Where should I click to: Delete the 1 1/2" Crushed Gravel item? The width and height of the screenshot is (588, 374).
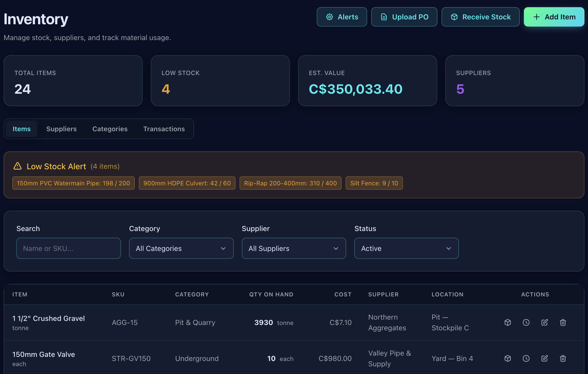pyautogui.click(x=563, y=322)
